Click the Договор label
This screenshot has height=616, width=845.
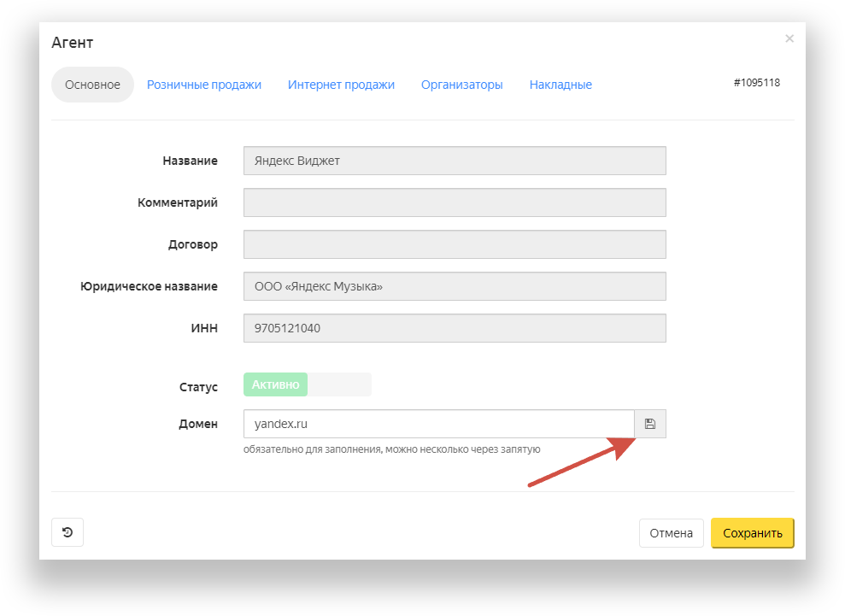click(x=193, y=244)
